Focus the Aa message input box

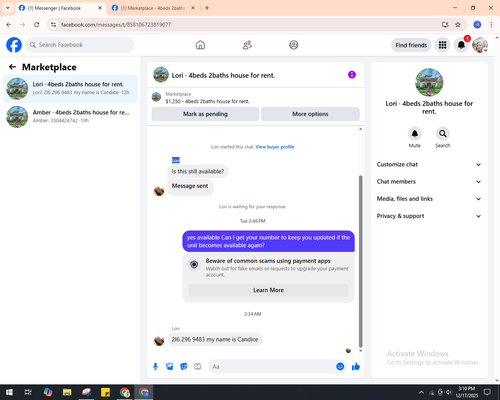[x=271, y=367]
